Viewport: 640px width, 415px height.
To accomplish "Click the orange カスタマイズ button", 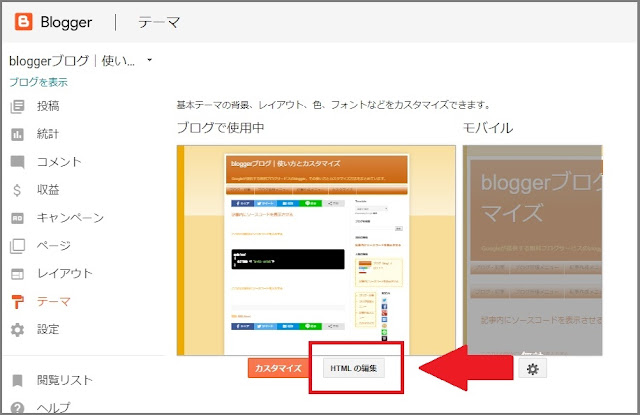I will 278,368.
